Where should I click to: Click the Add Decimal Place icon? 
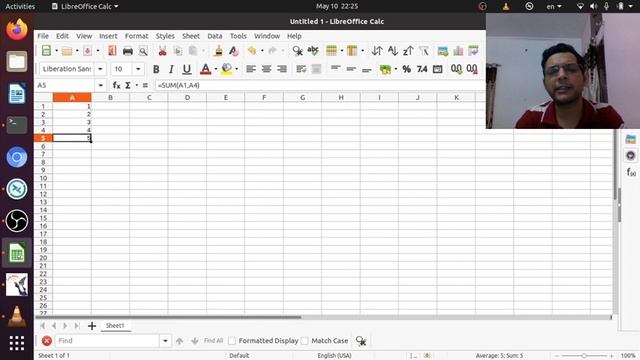point(456,69)
